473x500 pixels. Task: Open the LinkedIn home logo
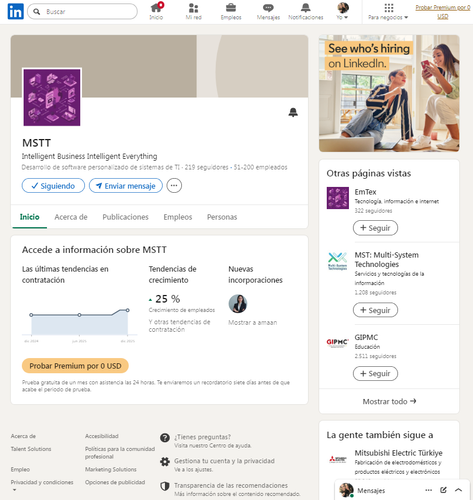pos(16,11)
